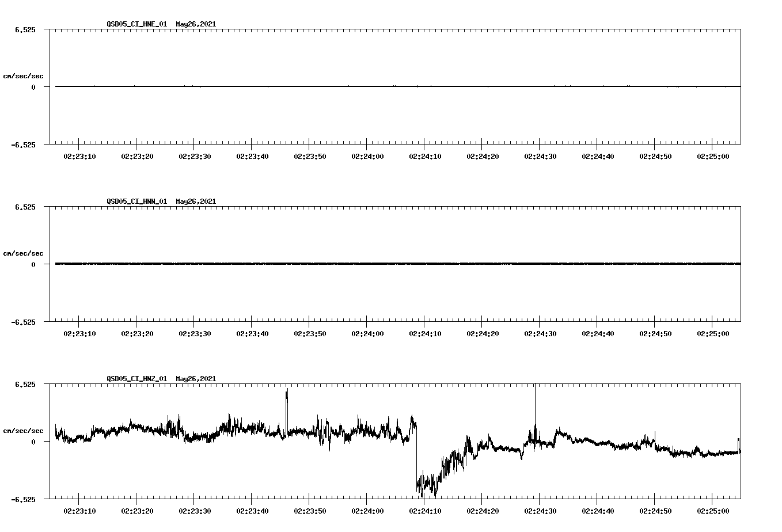Click the -6.525 label on the HNZ plot
The image size is (782, 532).
coord(23,499)
